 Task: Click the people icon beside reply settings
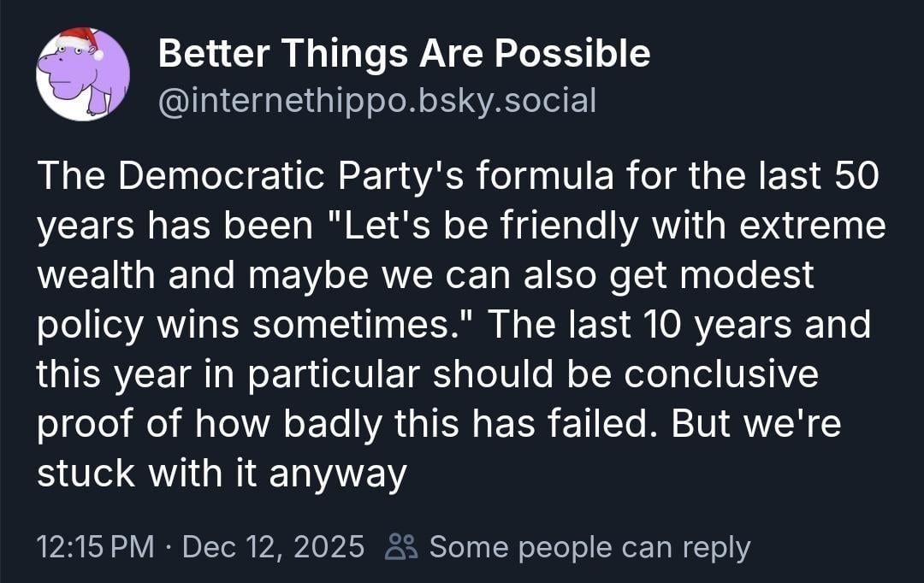(x=402, y=546)
